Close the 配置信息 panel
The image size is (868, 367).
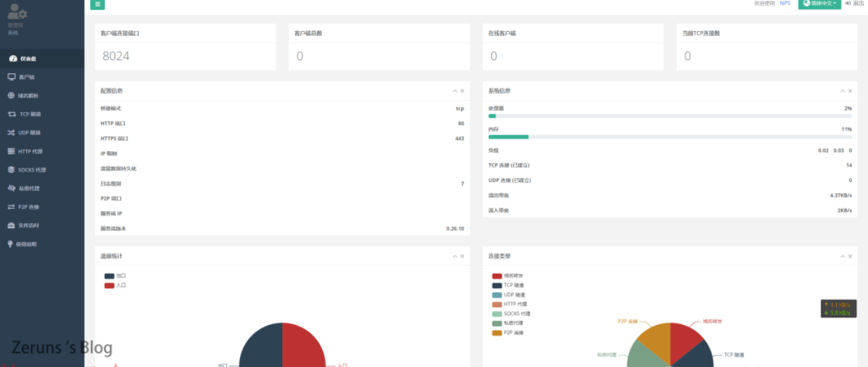pos(463,91)
